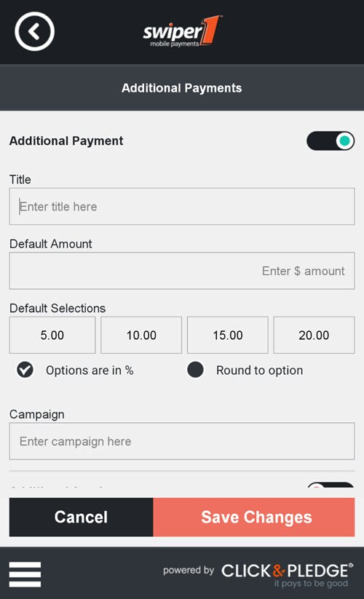Edit the 20.00 default selection box

(314, 335)
